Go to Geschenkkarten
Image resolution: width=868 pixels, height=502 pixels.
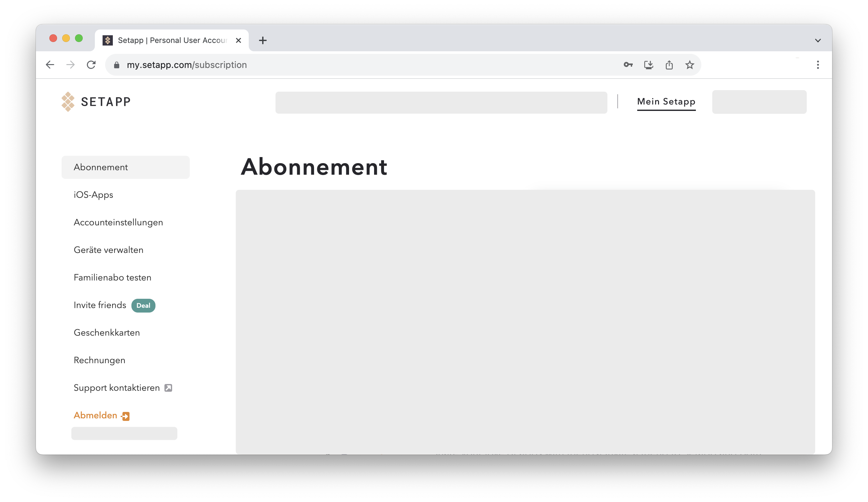tap(107, 332)
